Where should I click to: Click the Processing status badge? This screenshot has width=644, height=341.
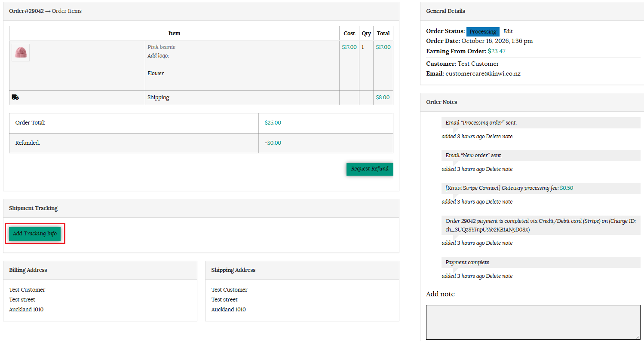coord(483,31)
